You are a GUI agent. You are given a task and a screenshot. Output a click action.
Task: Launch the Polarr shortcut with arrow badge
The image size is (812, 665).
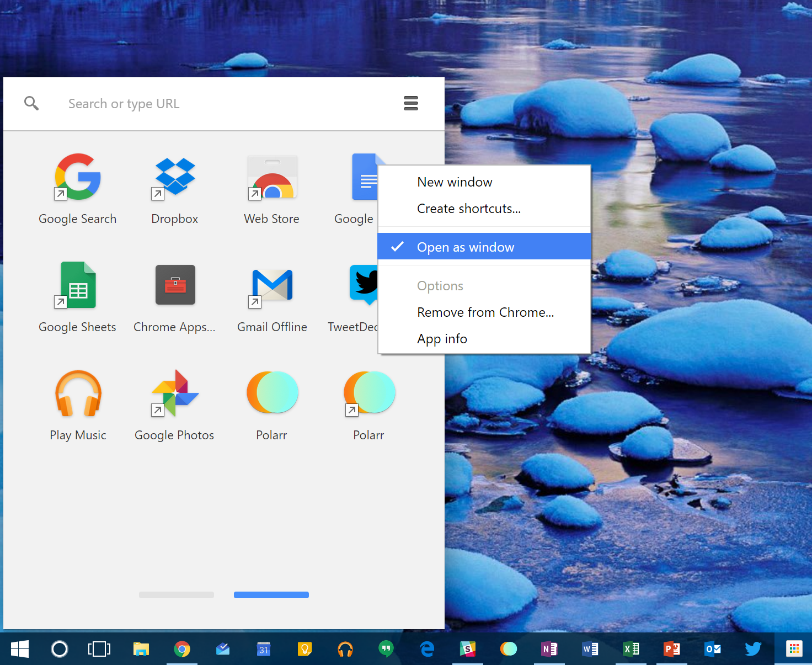(x=369, y=393)
